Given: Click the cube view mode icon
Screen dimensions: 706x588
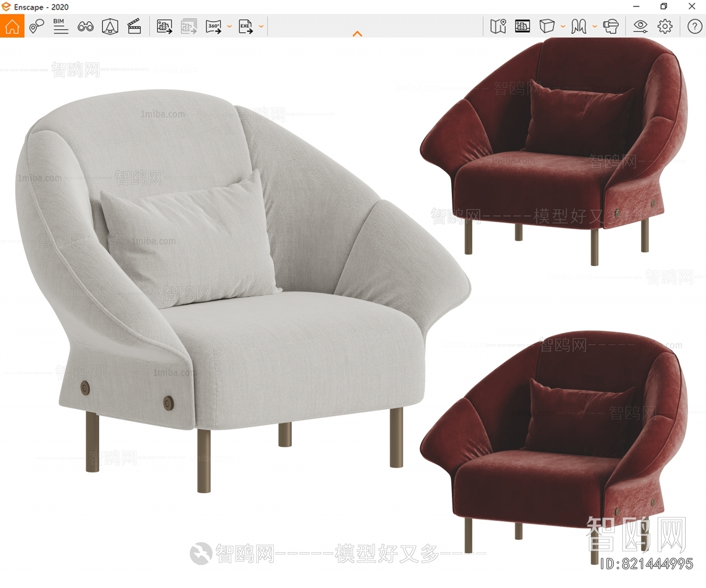Looking at the screenshot, I should (547, 26).
